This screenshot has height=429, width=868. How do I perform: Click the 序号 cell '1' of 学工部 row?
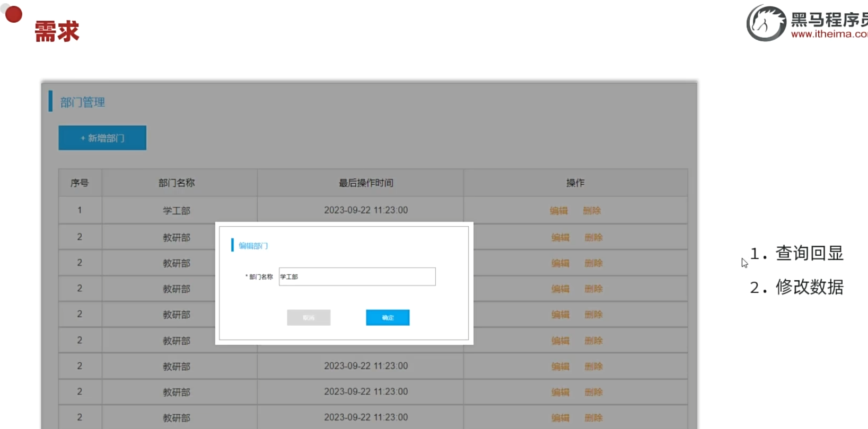[80, 210]
